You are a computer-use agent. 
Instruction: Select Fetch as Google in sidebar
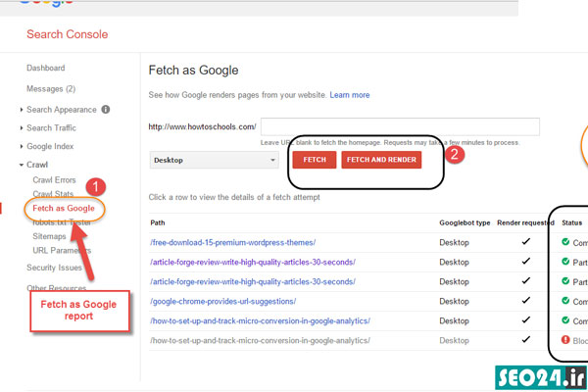[64, 208]
